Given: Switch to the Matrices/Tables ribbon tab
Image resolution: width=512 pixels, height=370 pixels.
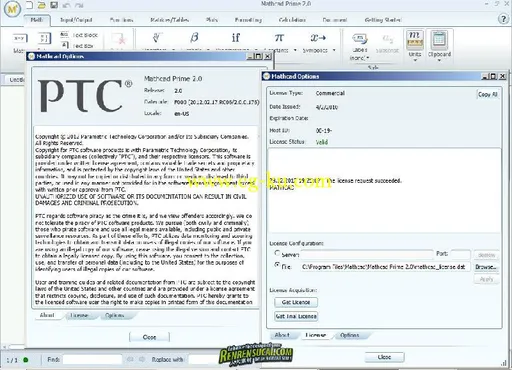Looking at the screenshot, I should 169,20.
